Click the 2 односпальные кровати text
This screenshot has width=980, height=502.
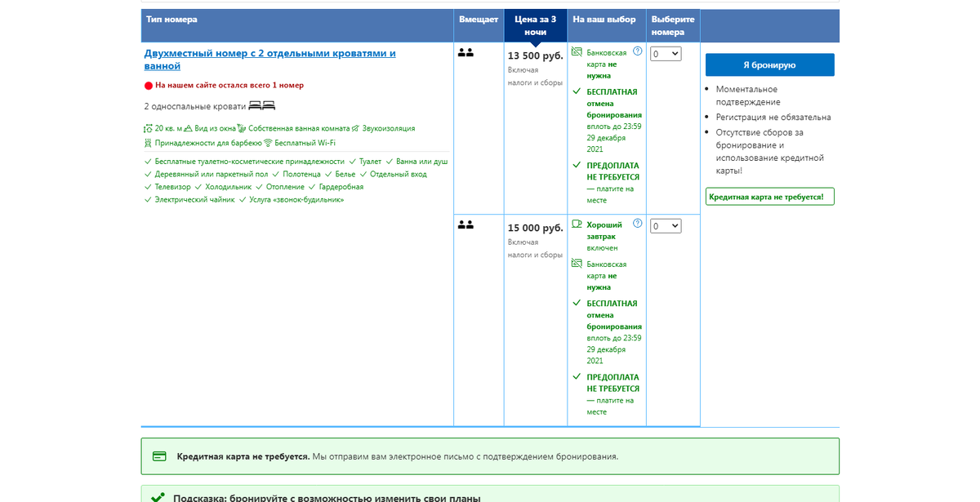pyautogui.click(x=194, y=106)
